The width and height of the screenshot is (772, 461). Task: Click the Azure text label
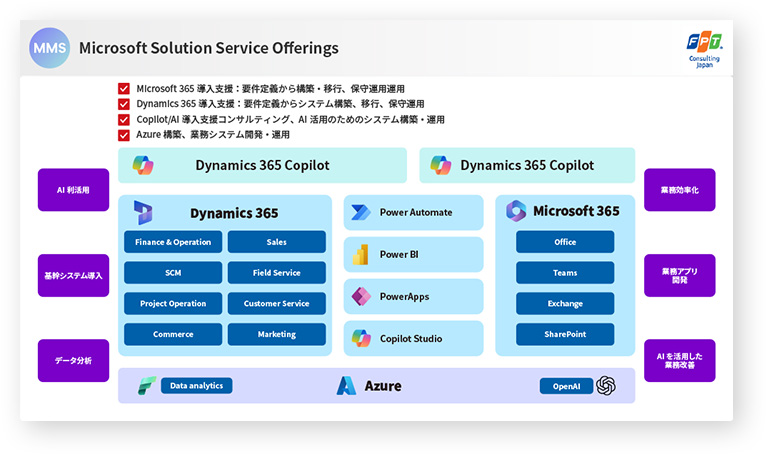383,386
